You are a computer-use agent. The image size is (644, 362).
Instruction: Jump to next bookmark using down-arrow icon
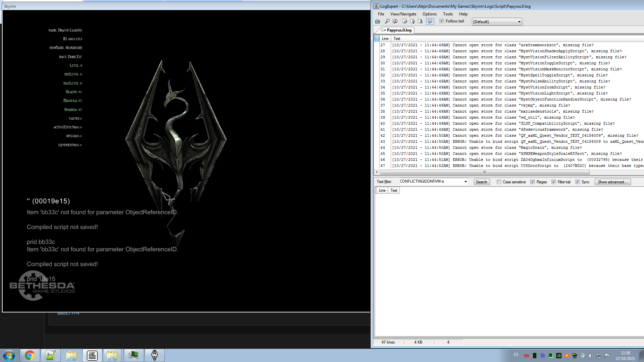[x=420, y=21]
